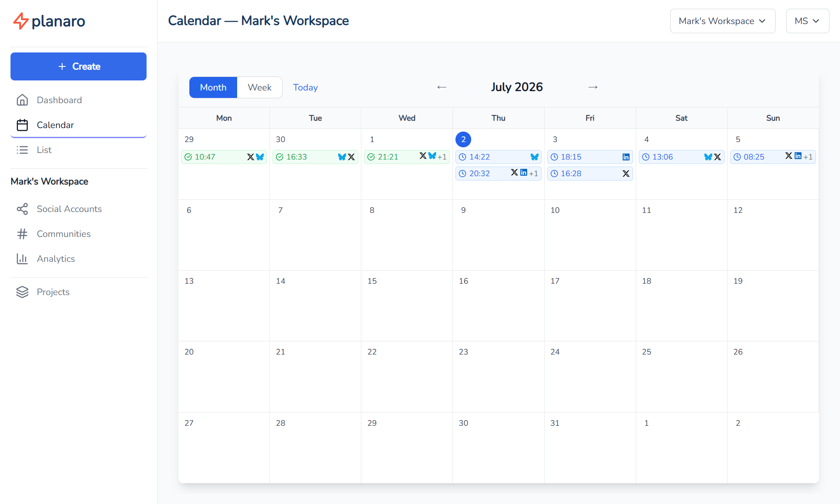Open the 20:32 scheduled post

(498, 174)
